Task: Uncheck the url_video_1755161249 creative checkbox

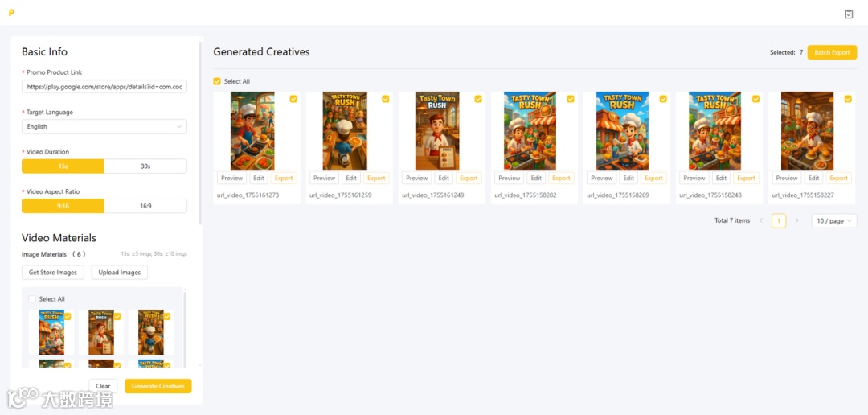Action: coord(477,99)
